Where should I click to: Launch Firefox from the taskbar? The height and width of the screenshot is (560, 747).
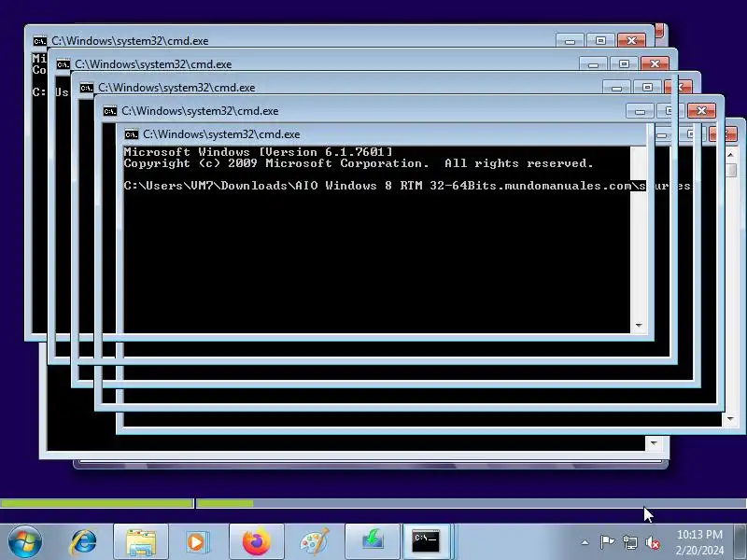pyautogui.click(x=256, y=541)
